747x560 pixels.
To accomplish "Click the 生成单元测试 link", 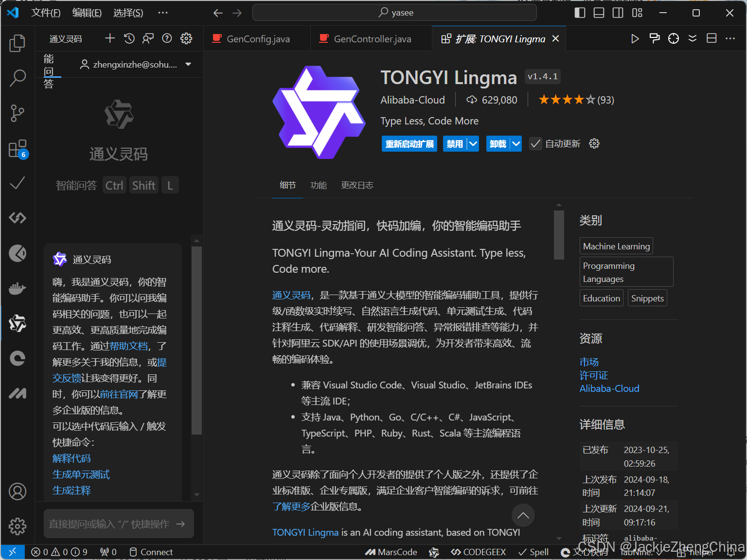I will tap(81, 474).
